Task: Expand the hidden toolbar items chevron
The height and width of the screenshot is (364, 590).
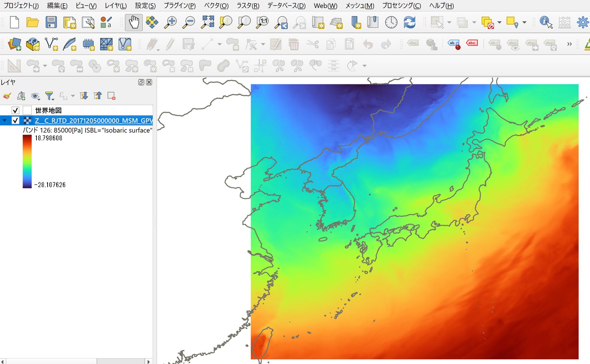Action: pyautogui.click(x=569, y=44)
